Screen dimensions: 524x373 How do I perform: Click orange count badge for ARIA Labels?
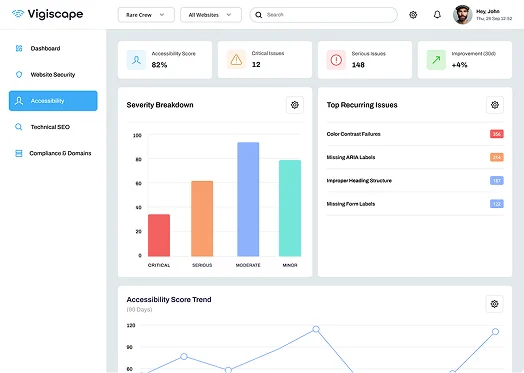(x=497, y=157)
